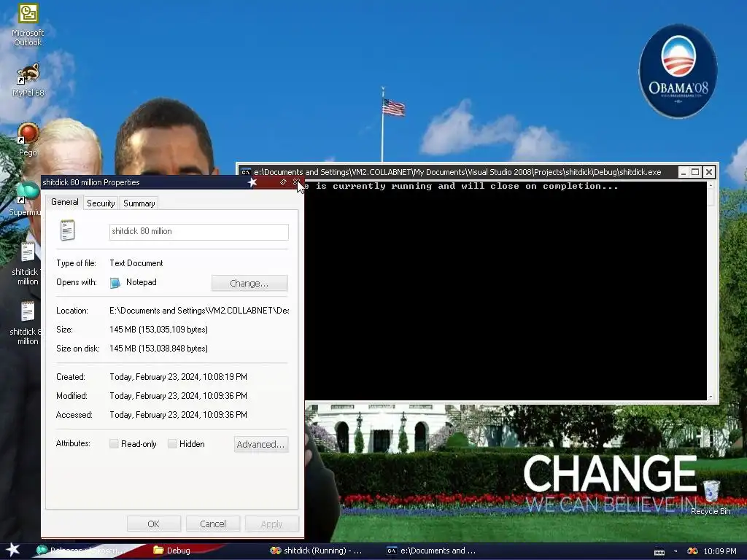Click the Accessed date value
The width and height of the screenshot is (747, 560).
click(x=178, y=415)
